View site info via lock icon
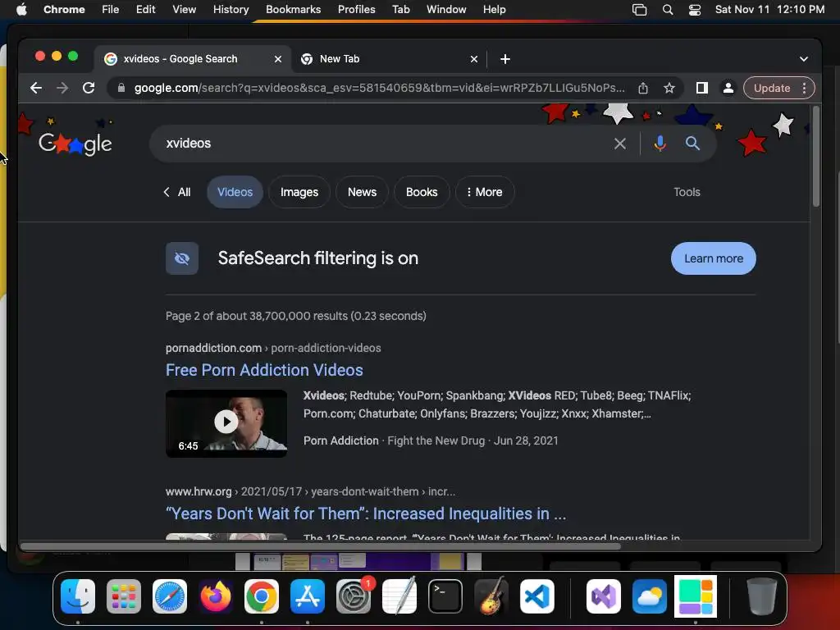 (121, 88)
